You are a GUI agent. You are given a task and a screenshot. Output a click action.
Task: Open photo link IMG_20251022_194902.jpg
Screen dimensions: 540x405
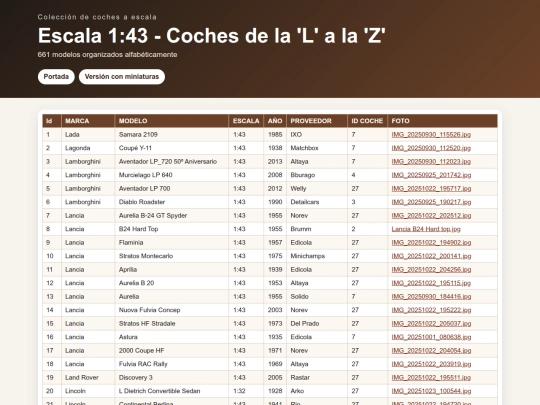pyautogui.click(x=431, y=242)
